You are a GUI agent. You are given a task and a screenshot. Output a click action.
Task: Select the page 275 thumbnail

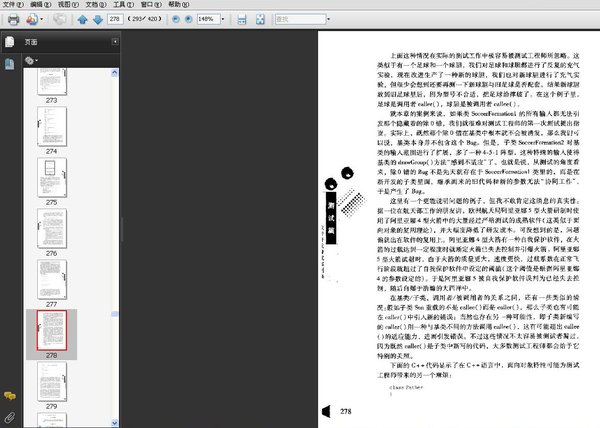coord(52,177)
